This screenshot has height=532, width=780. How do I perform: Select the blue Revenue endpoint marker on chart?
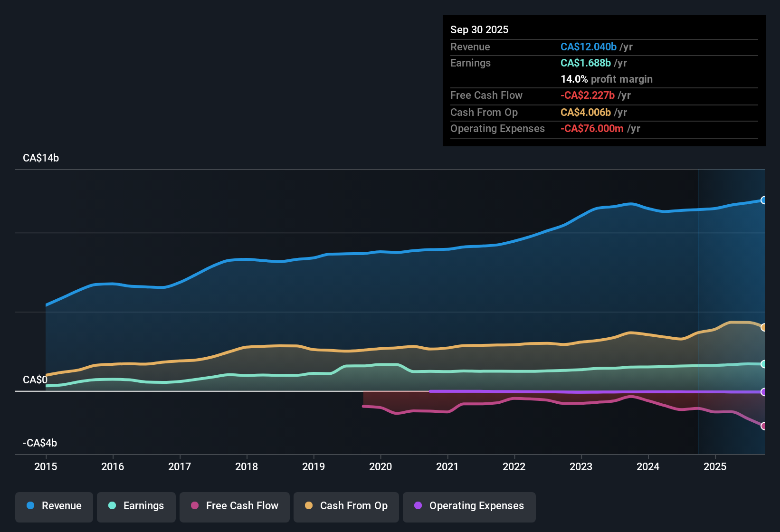[x=764, y=201]
